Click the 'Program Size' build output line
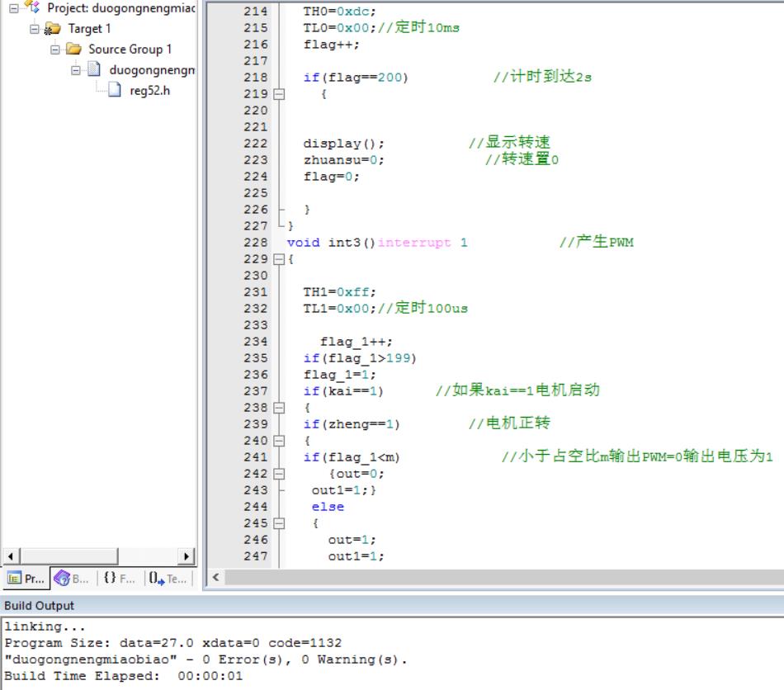784x690 pixels. point(173,643)
